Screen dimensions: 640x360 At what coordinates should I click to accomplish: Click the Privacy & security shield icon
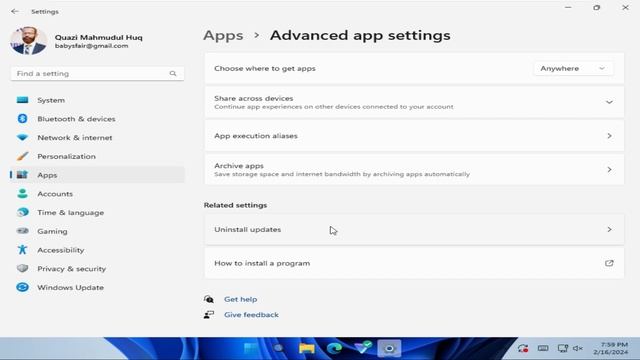22,269
